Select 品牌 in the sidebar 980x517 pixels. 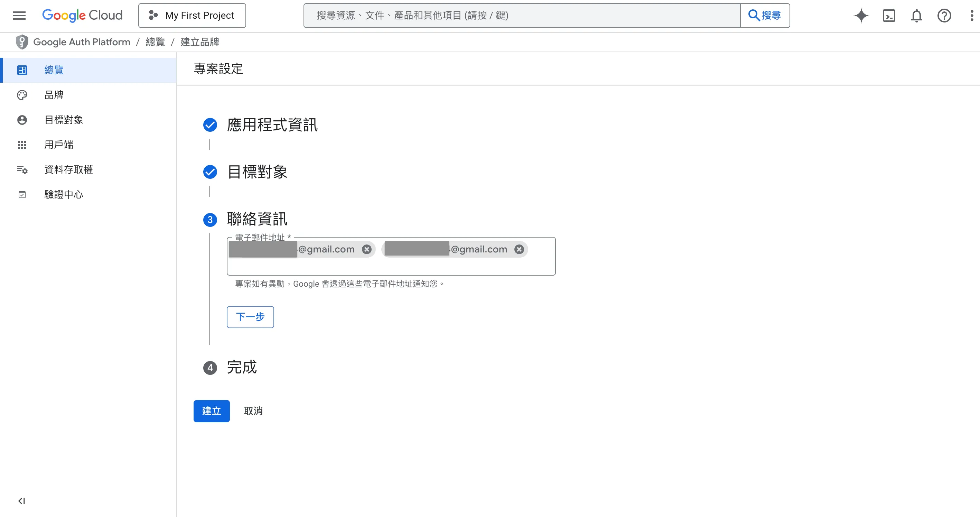pos(54,95)
